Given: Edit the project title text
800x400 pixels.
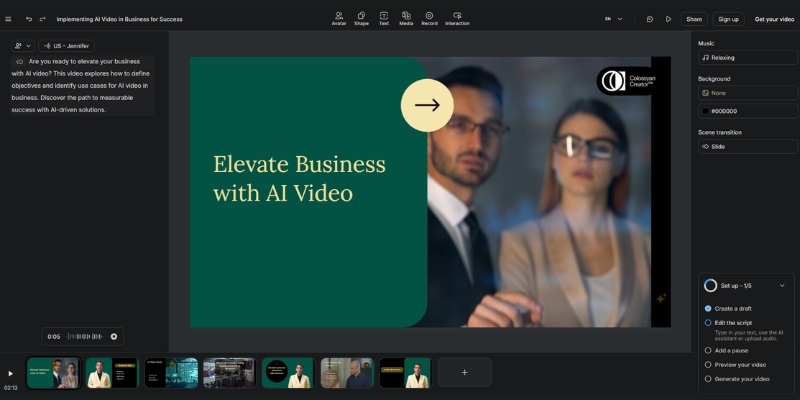Looking at the screenshot, I should (119, 19).
